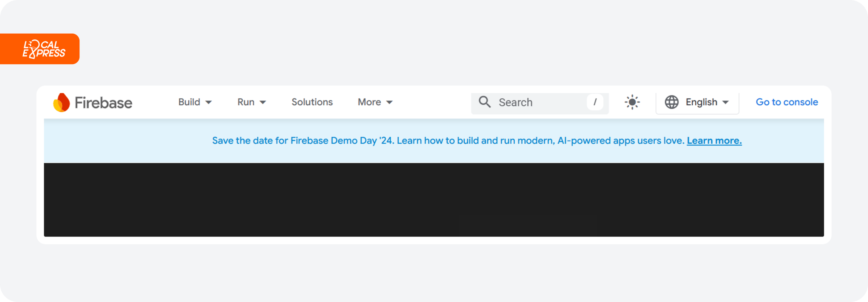Screen dimensions: 868x302
Task: Open the Firebase Demo Day Learn more link
Action: pyautogui.click(x=714, y=140)
